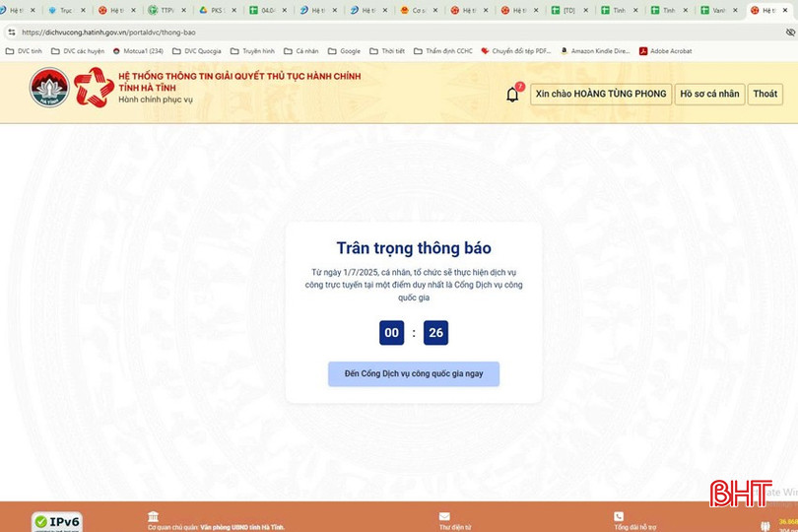Screen dimensions: 798x532
Task: Click the government building icon in footer
Action: (x=153, y=516)
